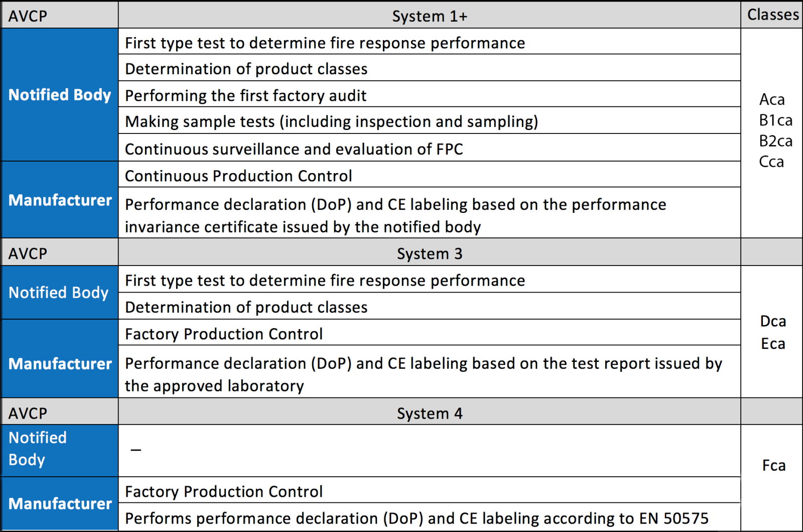Click the "System 4" header cell

tap(430, 414)
